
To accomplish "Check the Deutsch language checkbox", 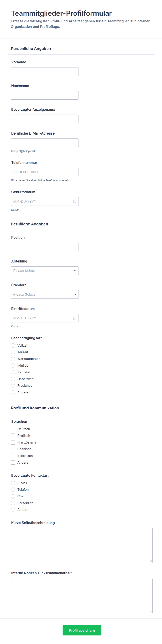I will click(x=13, y=429).
